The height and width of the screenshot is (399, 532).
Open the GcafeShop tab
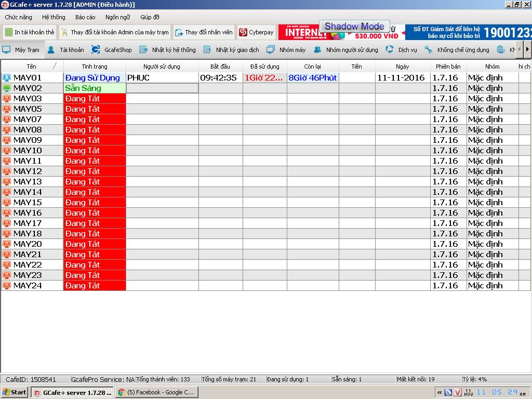pos(112,50)
